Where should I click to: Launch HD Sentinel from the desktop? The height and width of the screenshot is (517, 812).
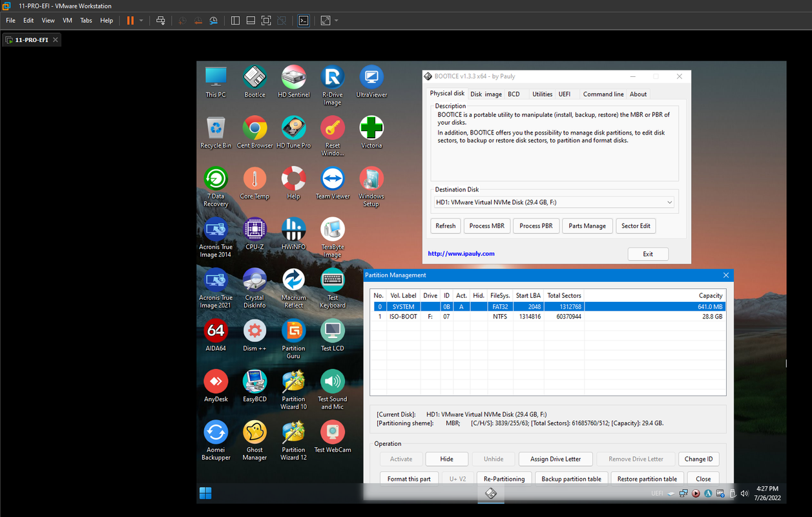pos(293,82)
